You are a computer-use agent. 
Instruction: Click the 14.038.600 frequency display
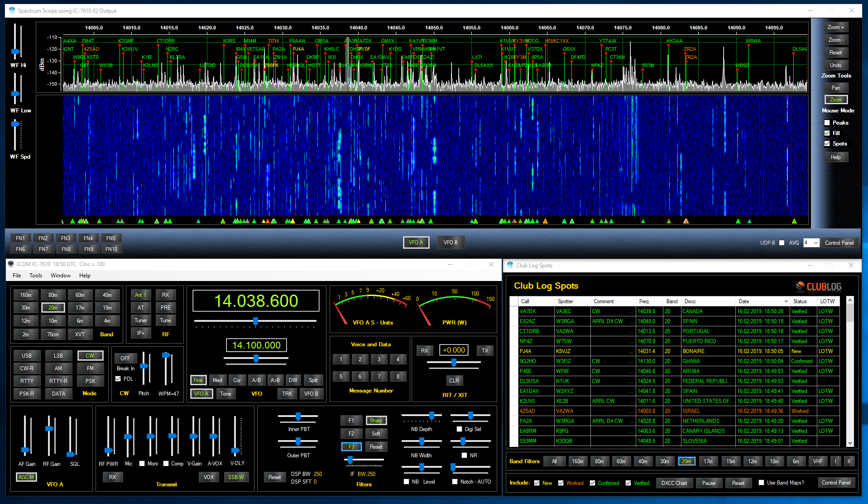click(x=256, y=301)
